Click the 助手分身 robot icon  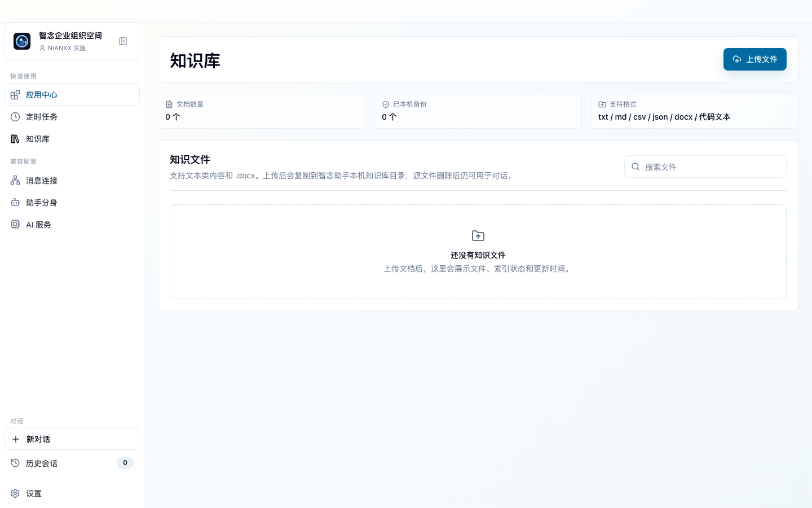pyautogui.click(x=15, y=203)
